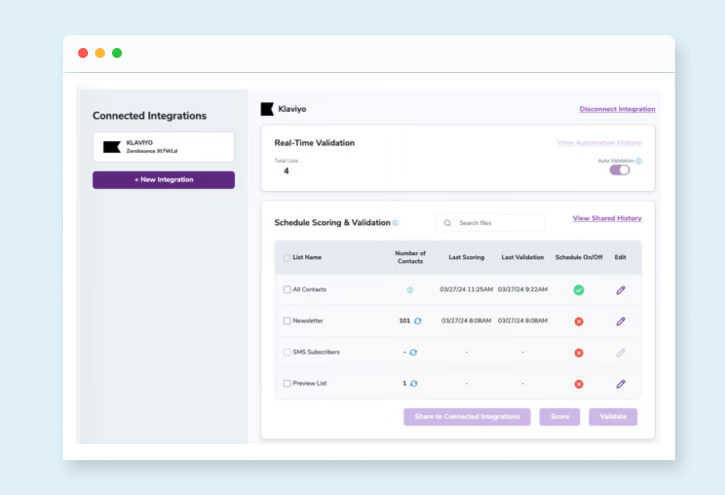Click the faded pencil for SMS Subscribers
The image size is (725, 495).
[x=621, y=353]
